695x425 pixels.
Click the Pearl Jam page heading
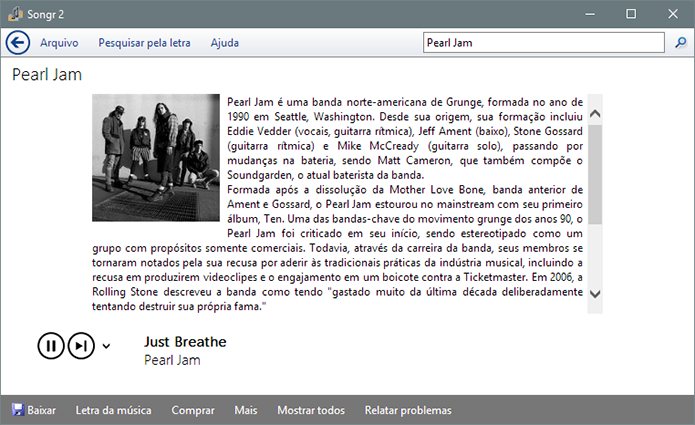47,74
